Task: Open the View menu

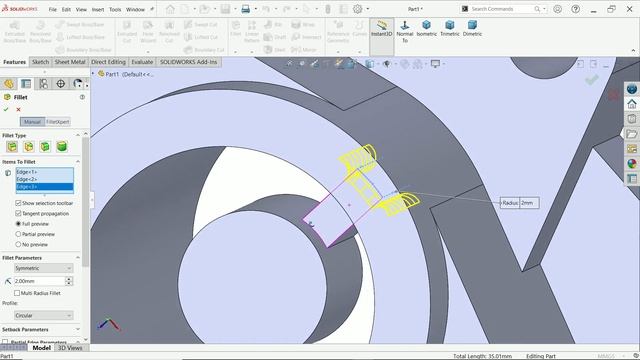Action: [x=81, y=9]
